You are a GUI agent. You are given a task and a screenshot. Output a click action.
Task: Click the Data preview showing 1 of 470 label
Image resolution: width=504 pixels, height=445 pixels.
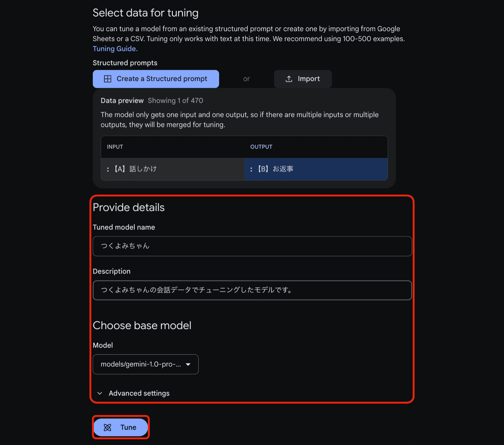152,100
